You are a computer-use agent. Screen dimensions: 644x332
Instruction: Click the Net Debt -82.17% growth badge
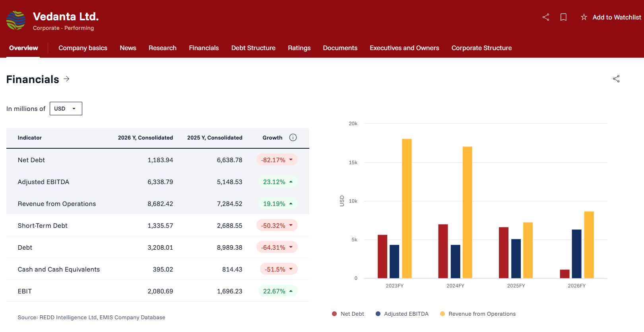(x=277, y=160)
